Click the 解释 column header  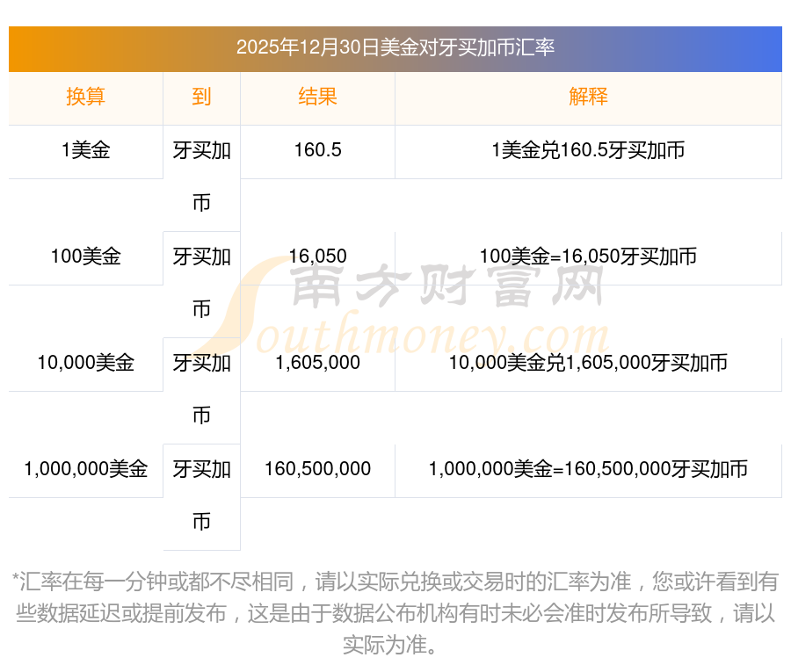click(588, 97)
